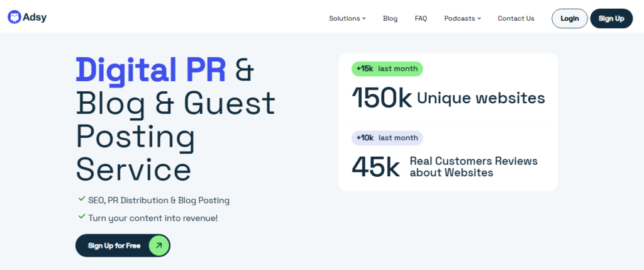644x270 pixels.
Task: Click the Unique websites label
Action: (481, 98)
